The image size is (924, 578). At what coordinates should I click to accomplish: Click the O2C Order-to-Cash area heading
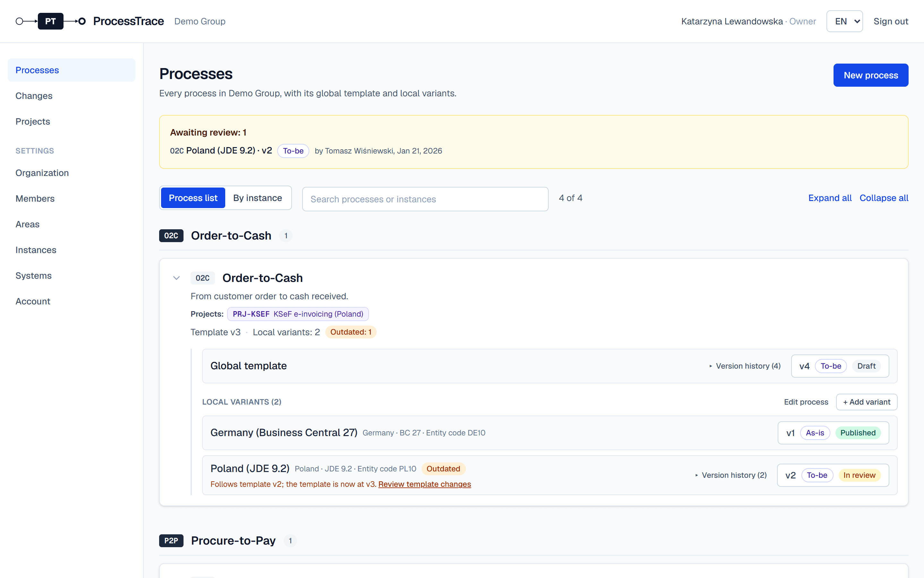(231, 235)
